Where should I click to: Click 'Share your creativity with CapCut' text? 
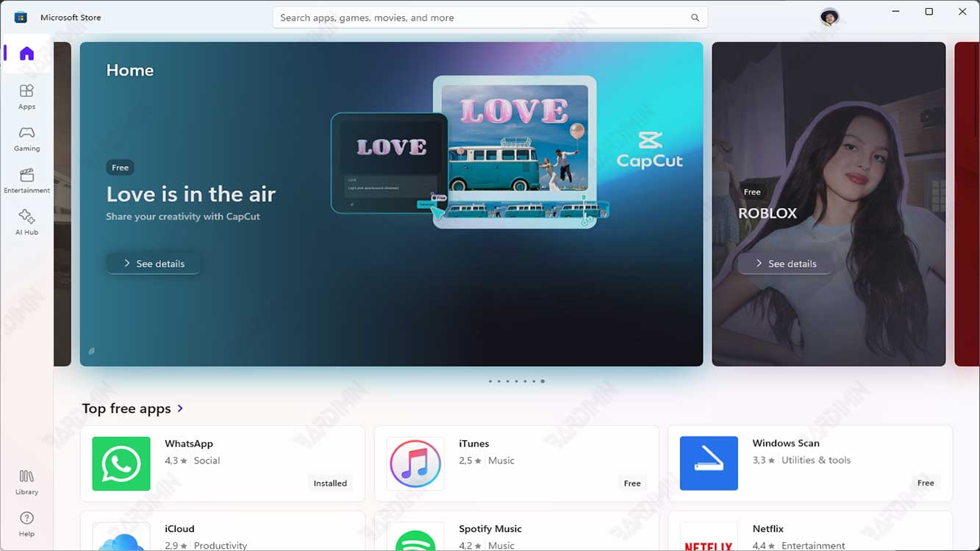(183, 217)
